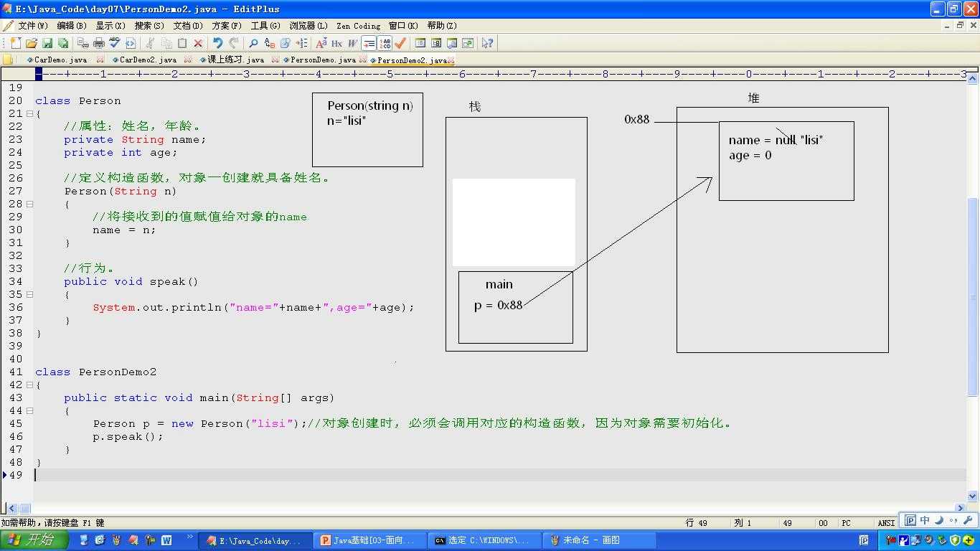This screenshot has width=980, height=551.
Task: Close the CarDemo.java tab
Action: click(x=100, y=60)
